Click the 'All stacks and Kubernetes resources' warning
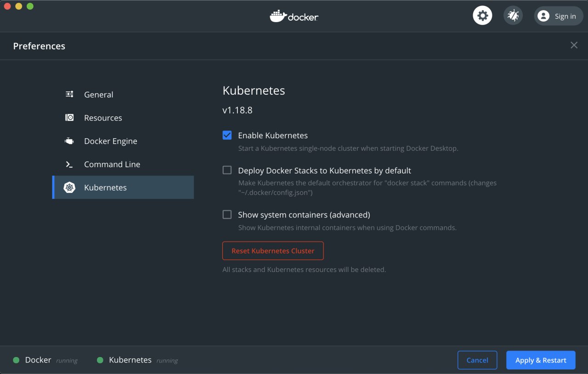This screenshot has width=588, height=374. (x=304, y=270)
